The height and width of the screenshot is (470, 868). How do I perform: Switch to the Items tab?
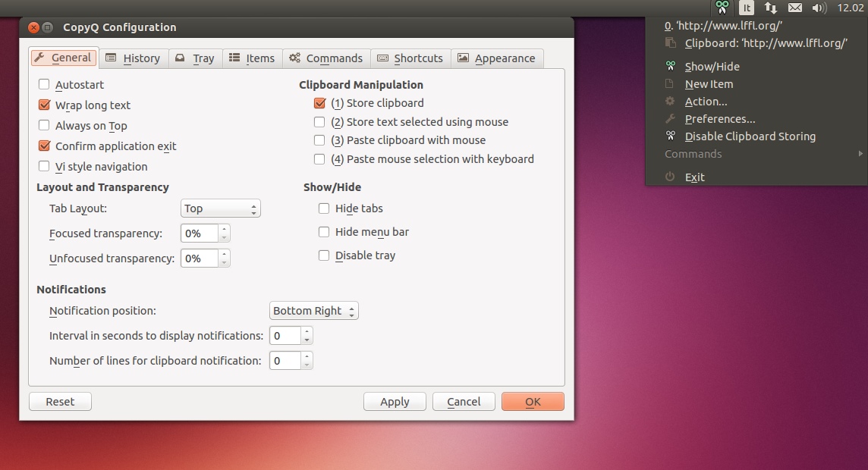point(253,58)
